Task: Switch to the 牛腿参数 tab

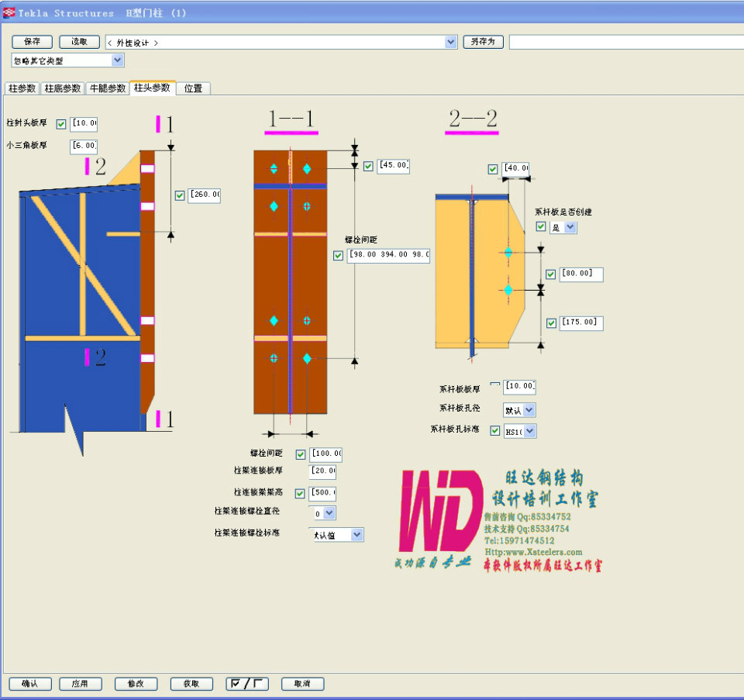Action: click(x=107, y=88)
